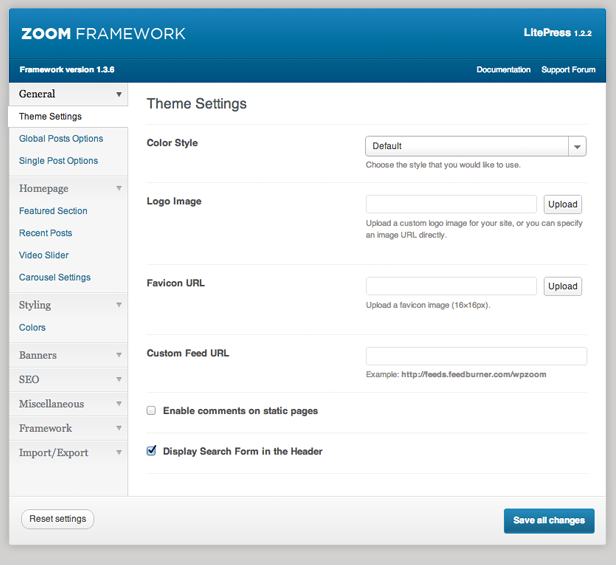Open the Support Forum link
This screenshot has height=565, width=616.
[568, 70]
